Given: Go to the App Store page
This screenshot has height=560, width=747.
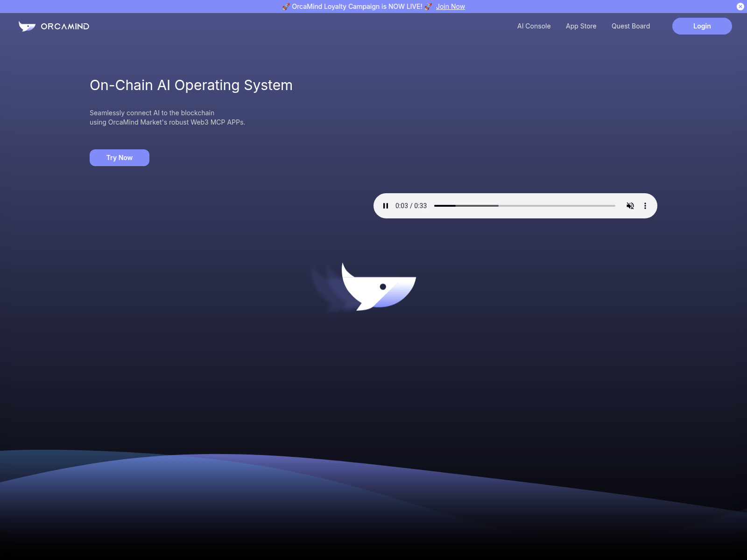Looking at the screenshot, I should tap(581, 26).
